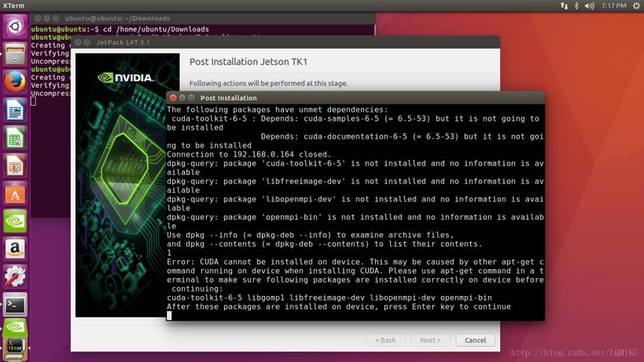Open the Amazon launcher icon

15,249
